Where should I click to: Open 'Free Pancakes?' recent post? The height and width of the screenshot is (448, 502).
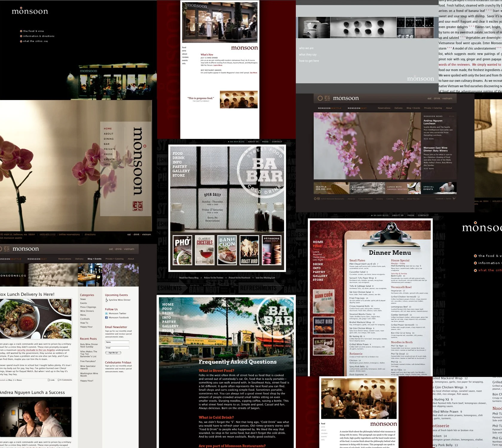(88, 361)
